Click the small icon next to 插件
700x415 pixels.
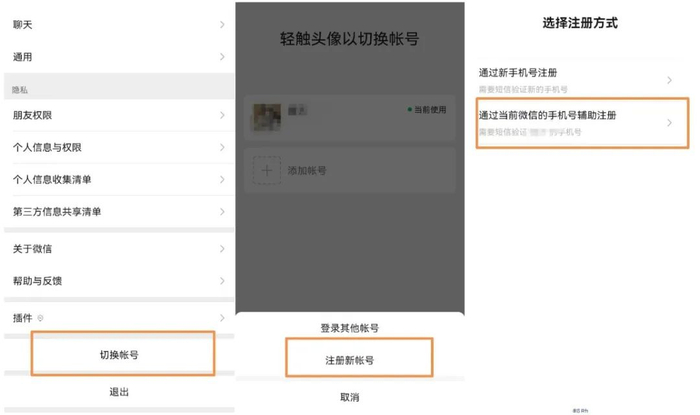(40, 318)
